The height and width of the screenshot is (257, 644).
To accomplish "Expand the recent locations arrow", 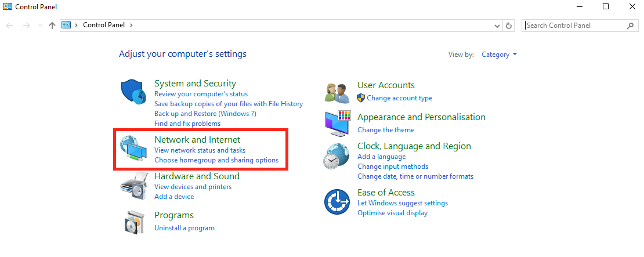I will (40, 26).
